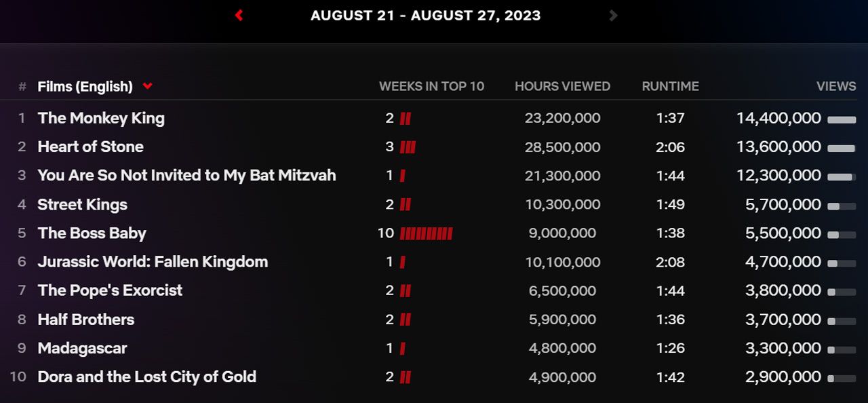The width and height of the screenshot is (868, 403).
Task: Open Jurassic World: Fallen Kingdom entry
Action: click(x=153, y=261)
